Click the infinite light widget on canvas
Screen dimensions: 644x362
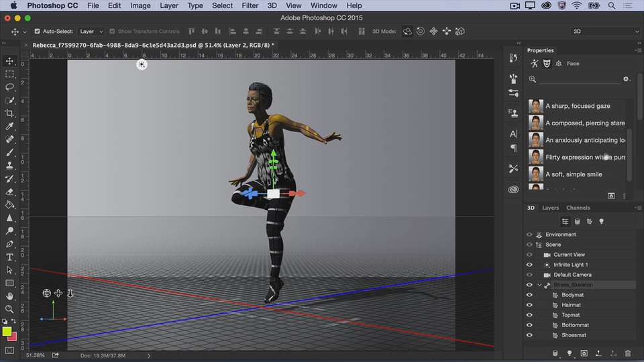[142, 64]
